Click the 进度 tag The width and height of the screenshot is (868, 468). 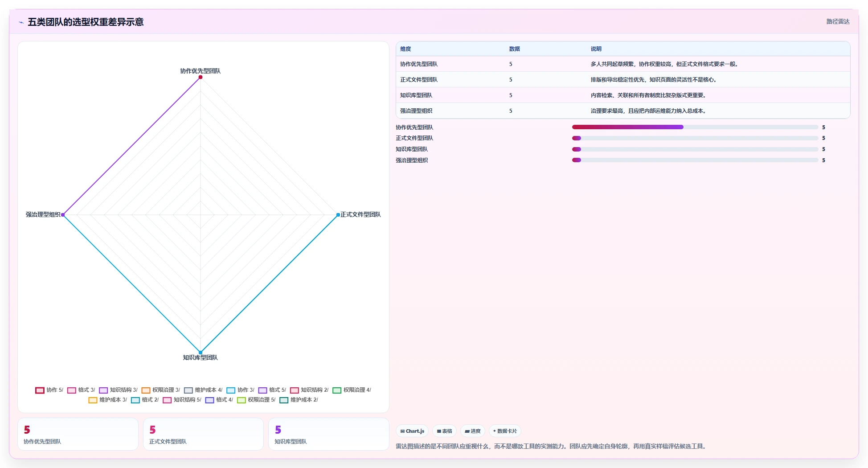473,431
